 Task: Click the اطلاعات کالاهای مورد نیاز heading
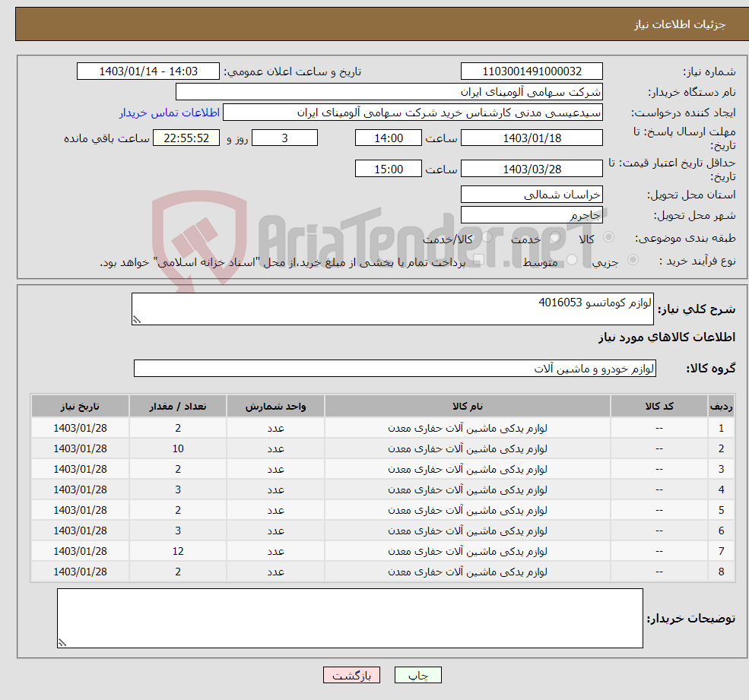pyautogui.click(x=666, y=337)
